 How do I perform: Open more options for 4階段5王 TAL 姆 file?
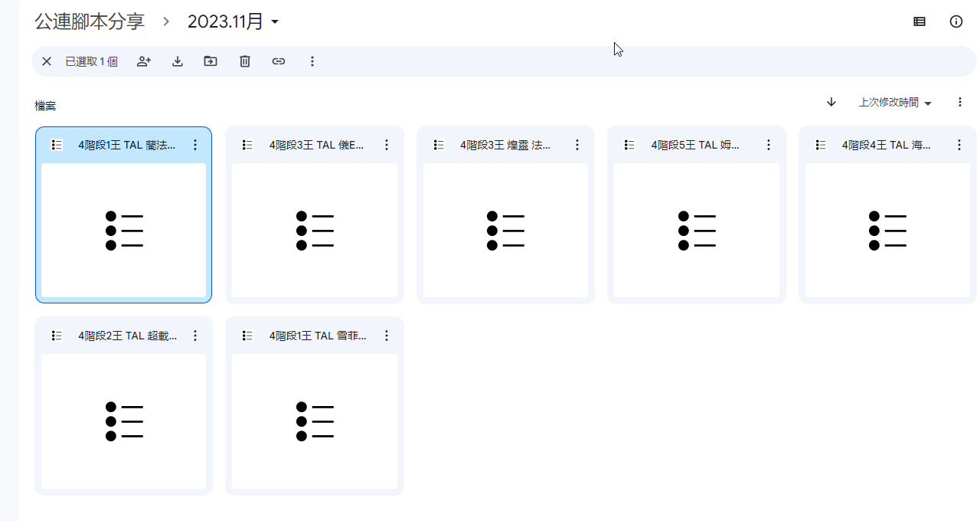click(x=768, y=145)
